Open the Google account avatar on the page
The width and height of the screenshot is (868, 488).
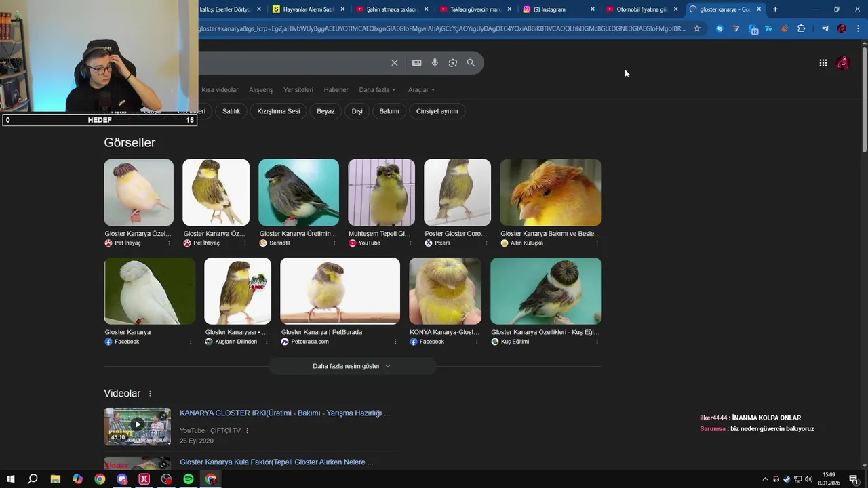(843, 63)
